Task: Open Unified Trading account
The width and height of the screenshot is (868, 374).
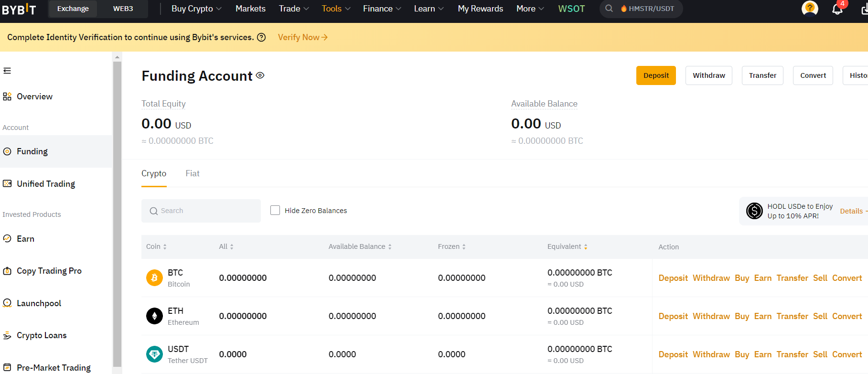Action: point(46,184)
